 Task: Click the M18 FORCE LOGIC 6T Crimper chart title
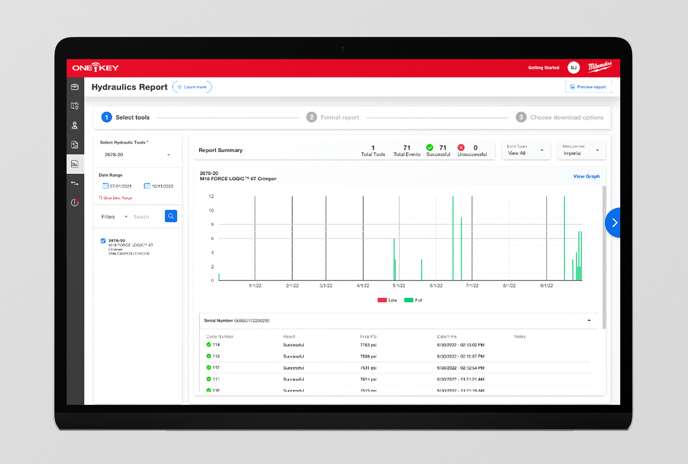click(238, 179)
